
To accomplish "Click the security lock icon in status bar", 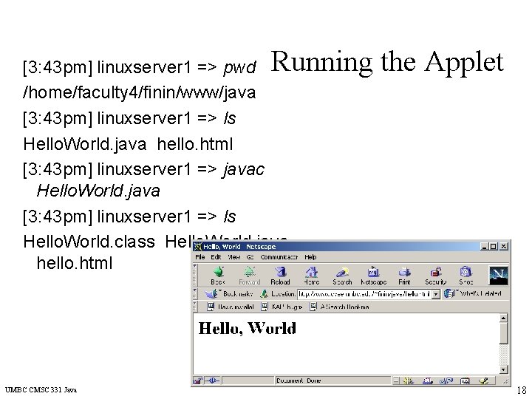I will coord(197,381).
